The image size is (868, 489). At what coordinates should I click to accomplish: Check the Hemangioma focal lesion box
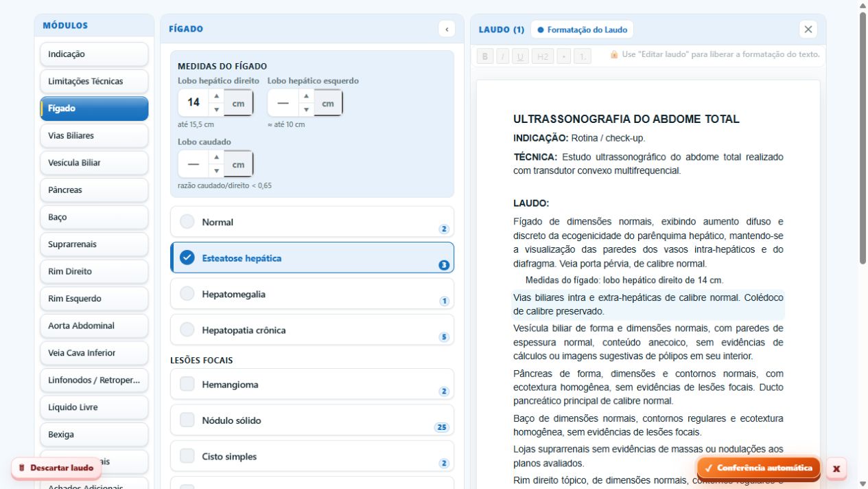click(x=187, y=385)
